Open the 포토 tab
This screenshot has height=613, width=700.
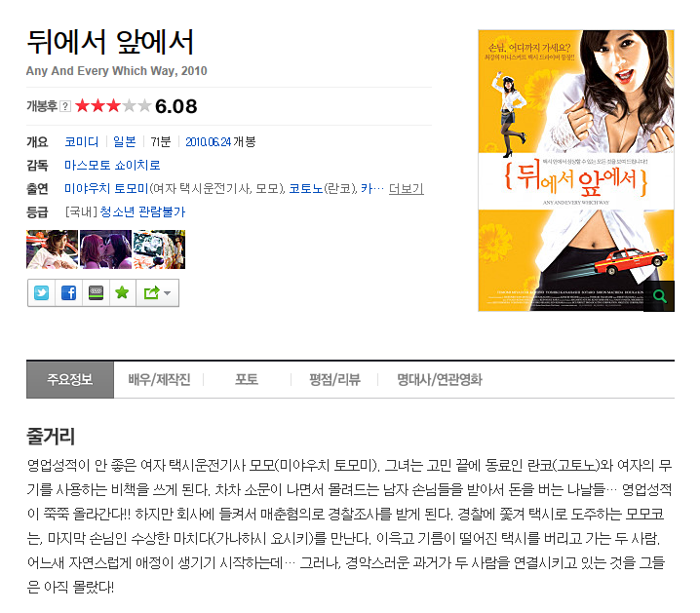click(247, 380)
